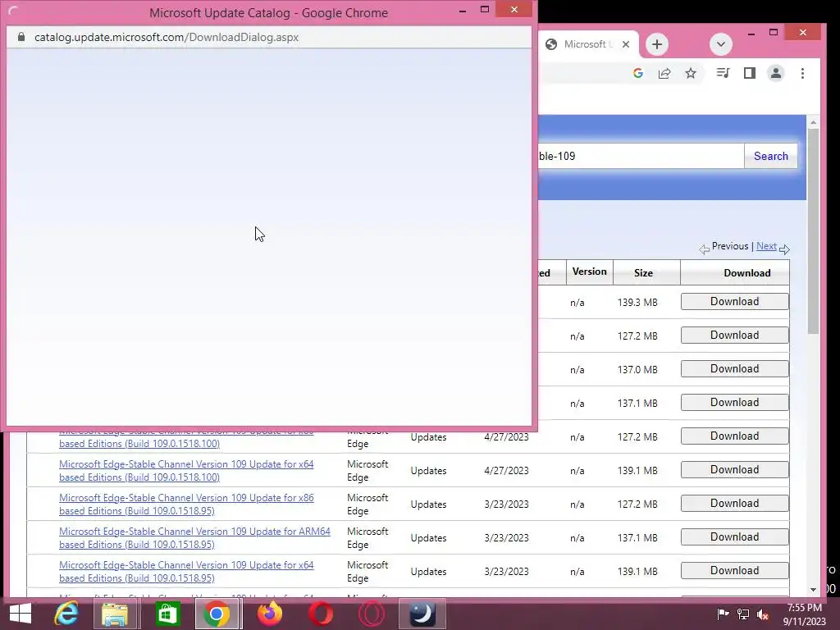Select the 4/27/2023 date for x64 update
The width and height of the screenshot is (840, 630).
[x=506, y=471]
